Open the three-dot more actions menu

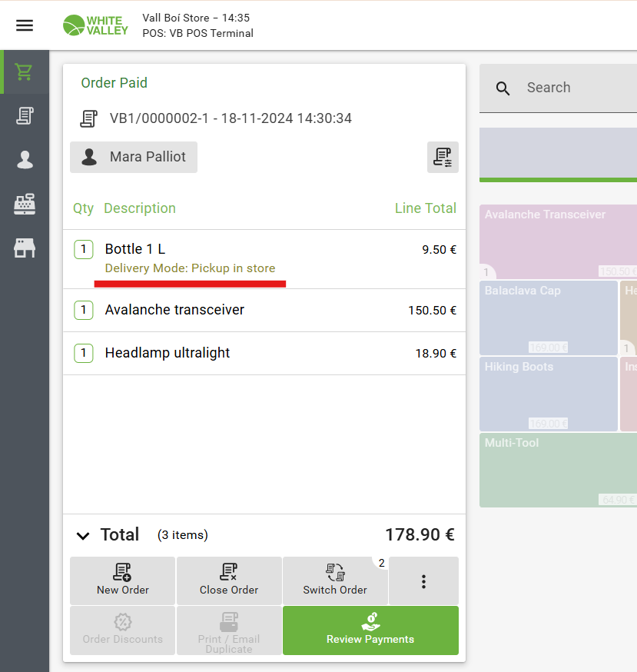pos(423,581)
